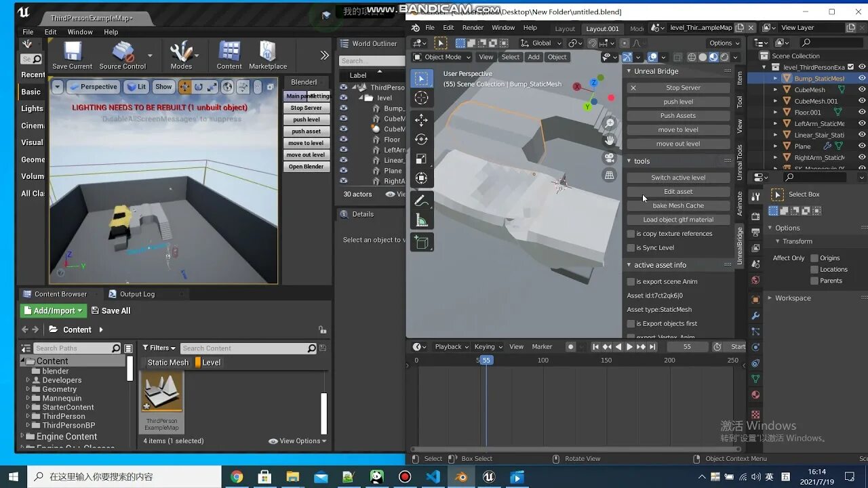Toggle Floor visibility in World Outliner

coord(344,140)
